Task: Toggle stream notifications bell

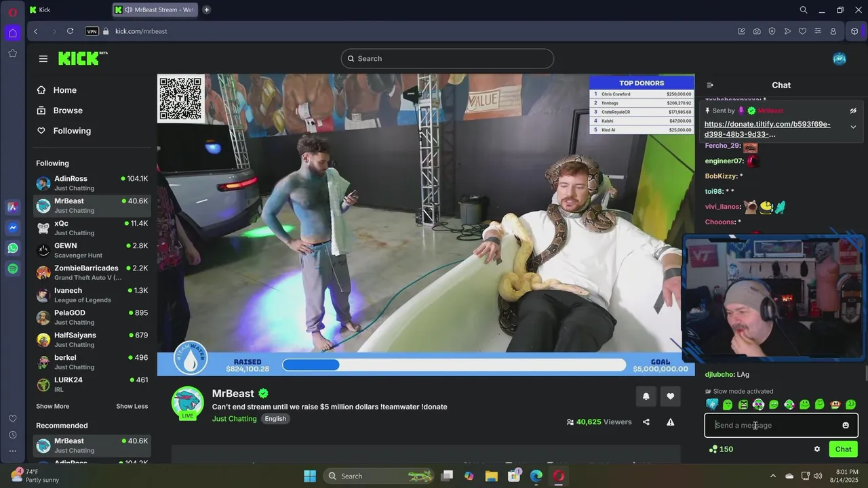Action: 646,396
